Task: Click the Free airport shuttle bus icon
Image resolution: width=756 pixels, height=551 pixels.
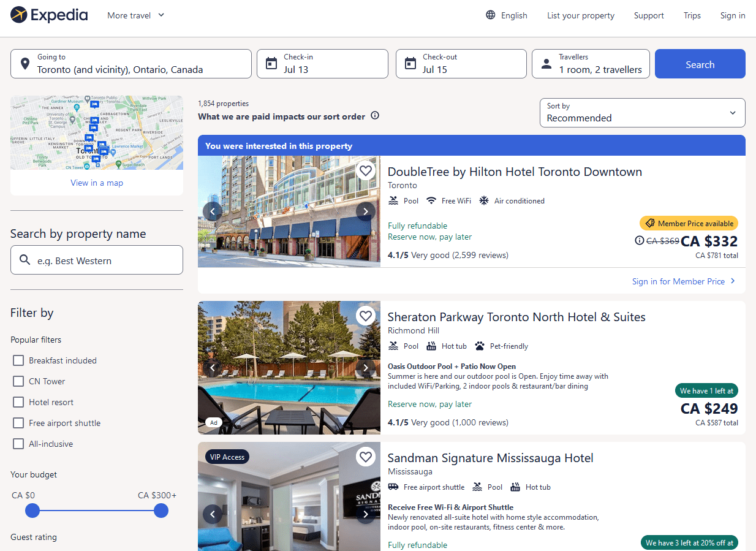Action: [393, 487]
